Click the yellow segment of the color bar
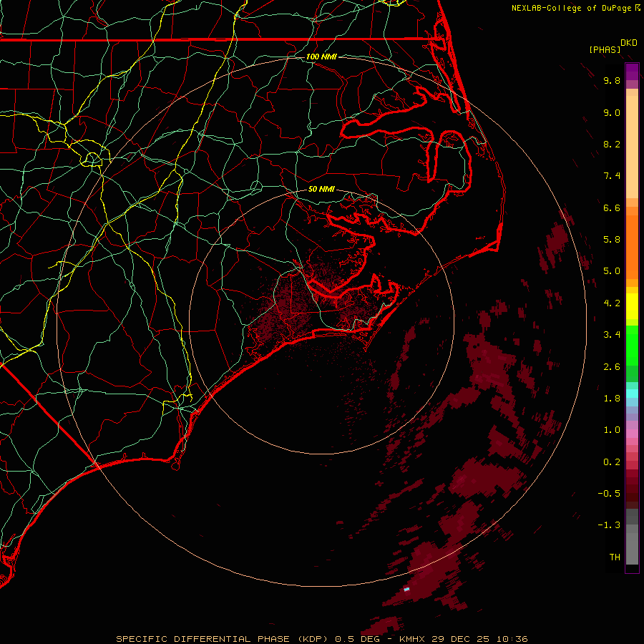The width and height of the screenshot is (644, 644). click(x=632, y=306)
